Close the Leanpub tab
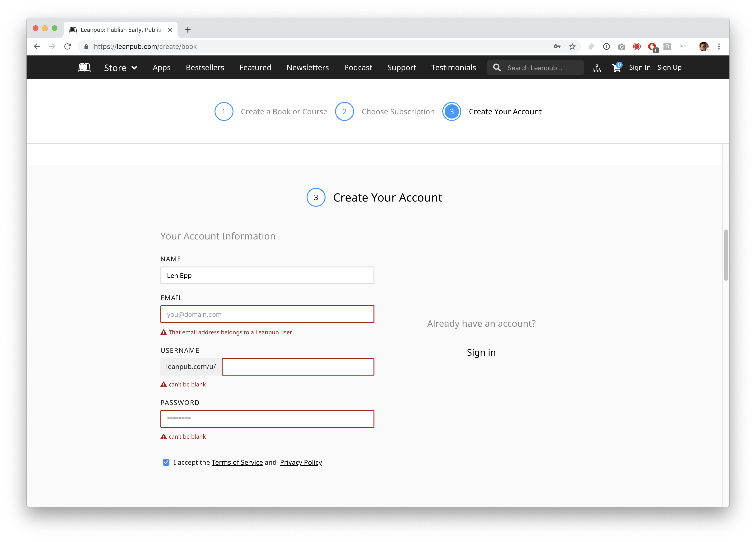Image resolution: width=756 pixels, height=542 pixels. click(170, 30)
